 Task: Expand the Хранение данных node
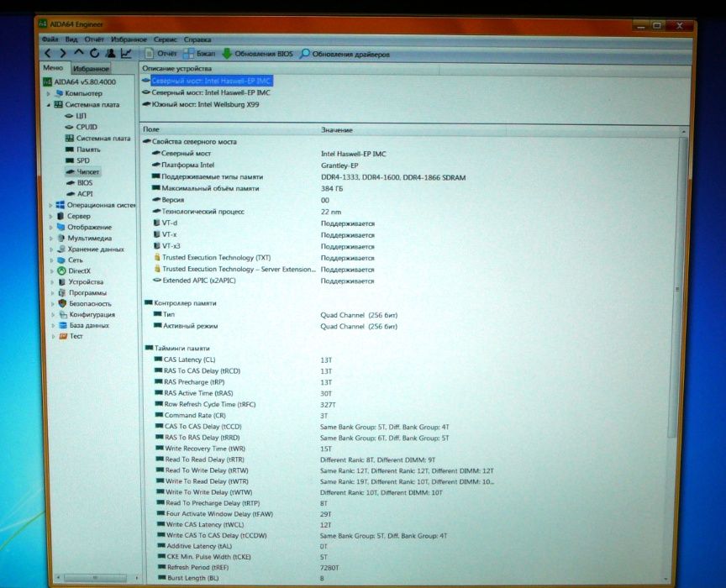(x=51, y=249)
